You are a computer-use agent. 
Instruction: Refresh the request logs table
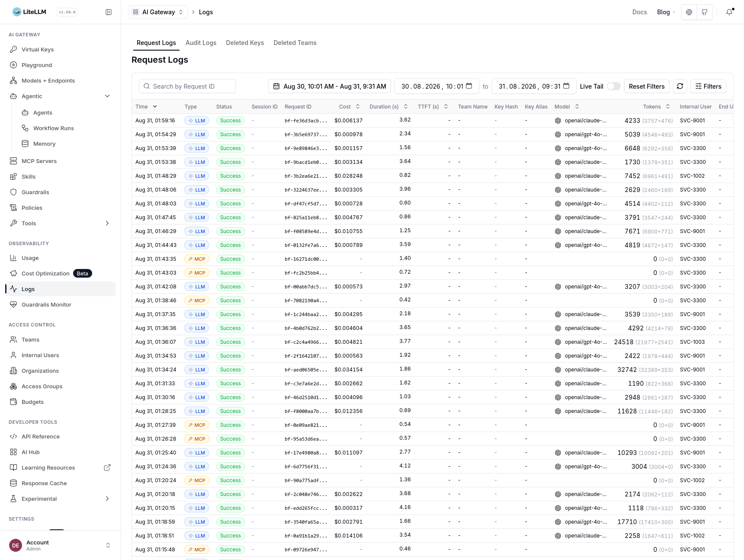click(x=680, y=86)
